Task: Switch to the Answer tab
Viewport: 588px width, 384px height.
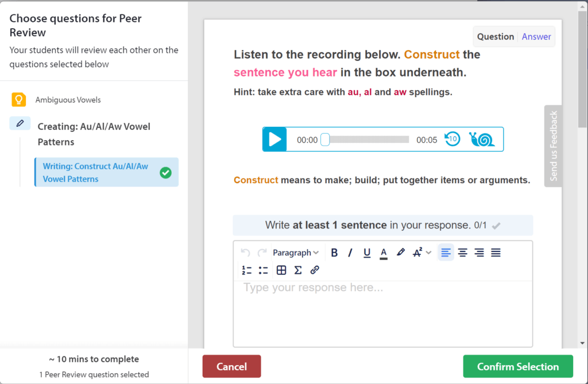Action: (536, 36)
